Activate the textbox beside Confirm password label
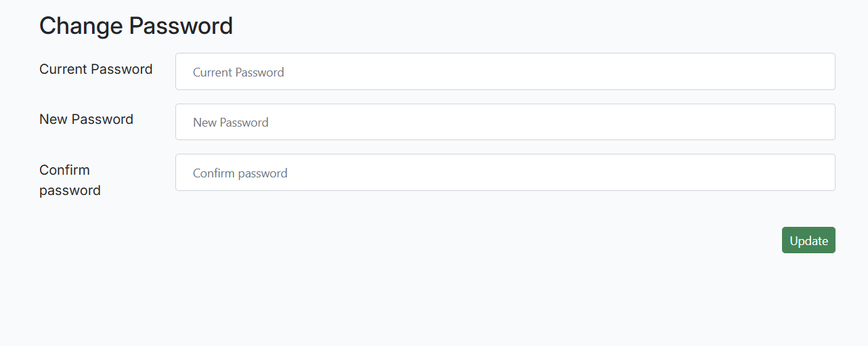 click(x=505, y=173)
